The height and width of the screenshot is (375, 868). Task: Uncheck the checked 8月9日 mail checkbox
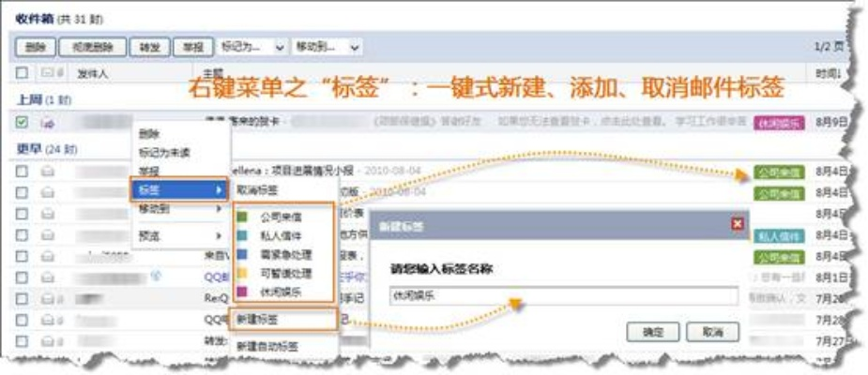coord(22,124)
